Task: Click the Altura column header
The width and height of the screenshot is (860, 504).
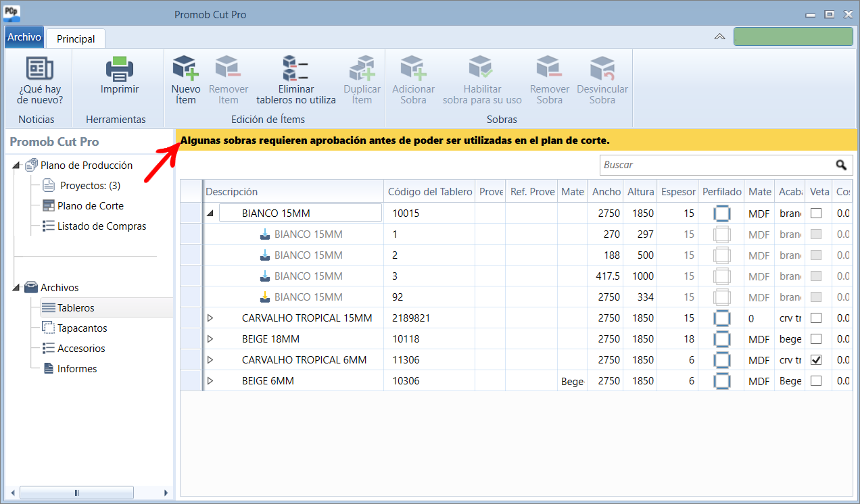Action: click(x=640, y=192)
